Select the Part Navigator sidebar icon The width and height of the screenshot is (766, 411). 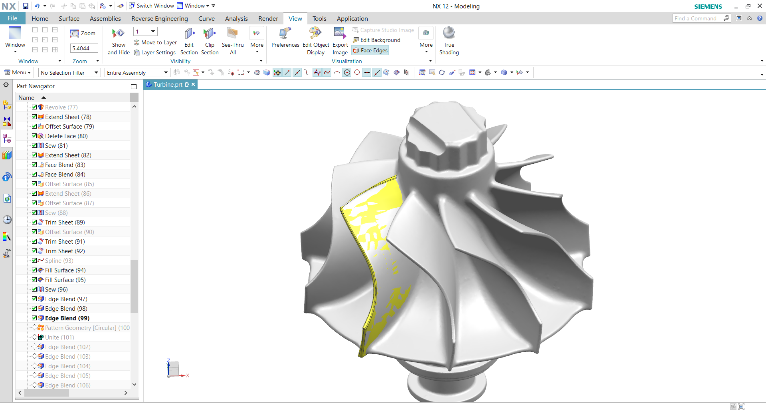pos(7,139)
